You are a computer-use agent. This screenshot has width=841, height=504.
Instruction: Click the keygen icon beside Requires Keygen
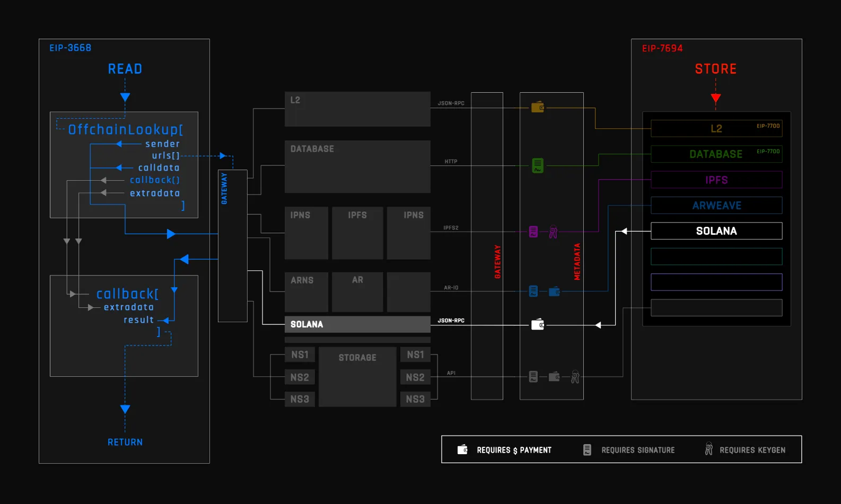point(708,449)
